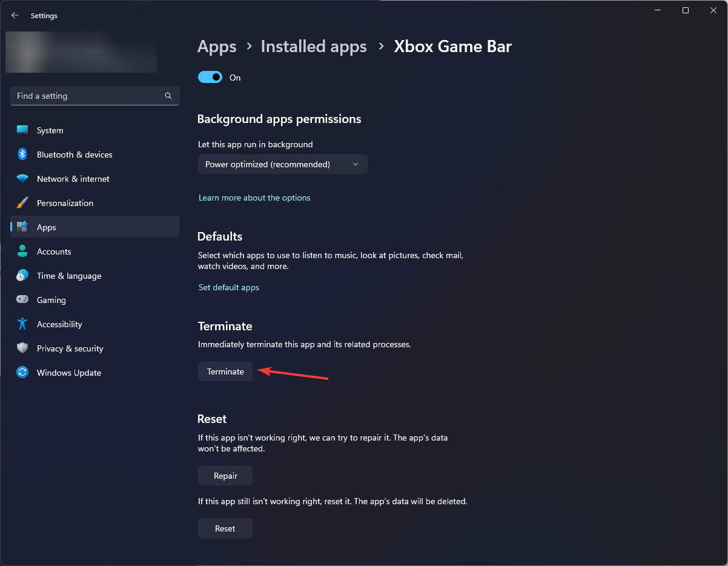Select Apps in the sidebar
The height and width of the screenshot is (566, 728).
click(95, 227)
